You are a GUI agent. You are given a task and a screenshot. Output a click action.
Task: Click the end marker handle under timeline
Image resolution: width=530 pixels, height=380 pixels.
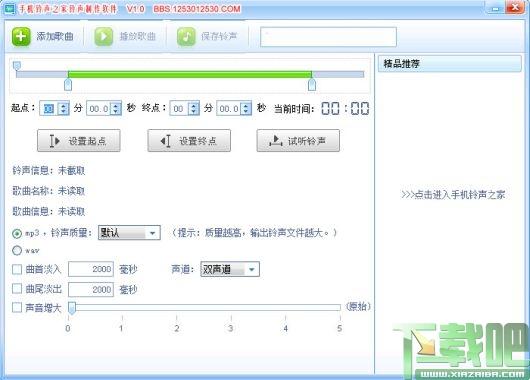pos(312,85)
